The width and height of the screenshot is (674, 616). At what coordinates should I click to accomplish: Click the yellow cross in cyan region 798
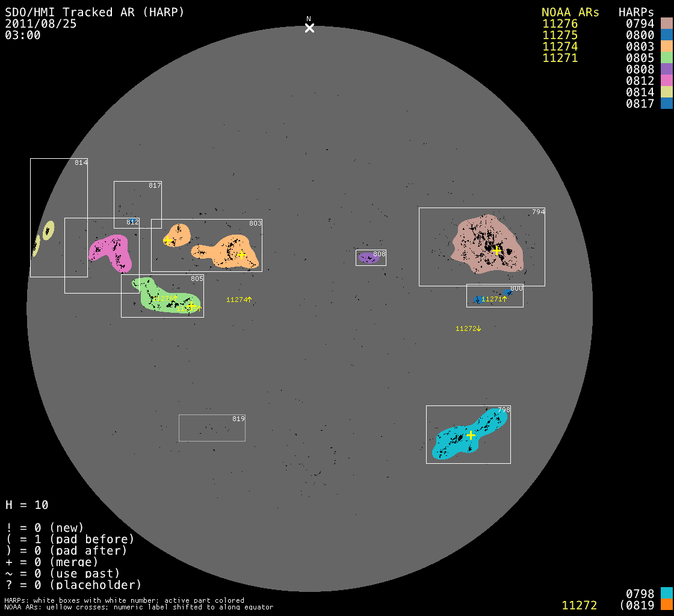point(471,435)
